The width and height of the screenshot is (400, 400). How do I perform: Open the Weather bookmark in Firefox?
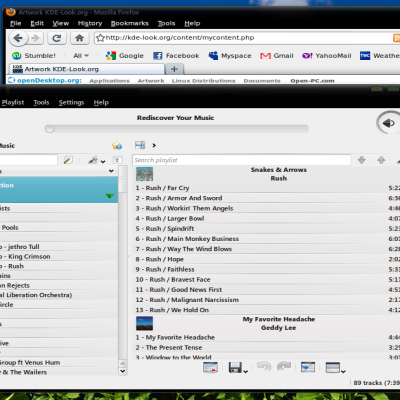point(380,56)
